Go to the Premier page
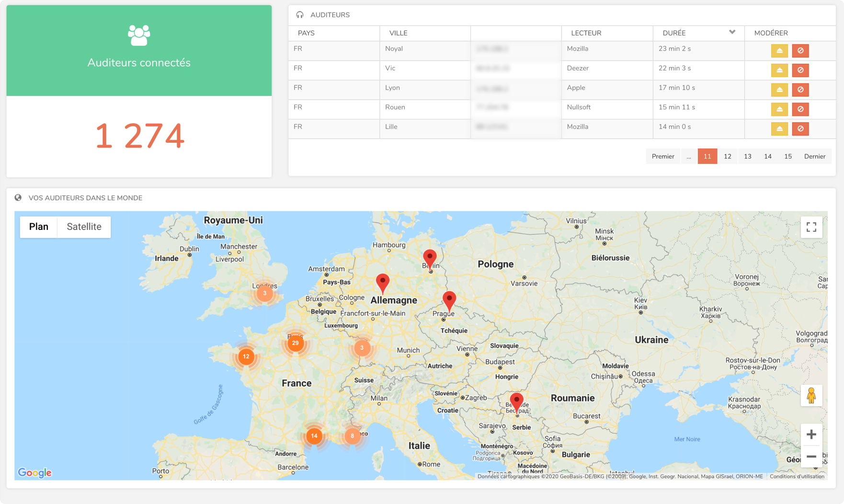 [663, 156]
